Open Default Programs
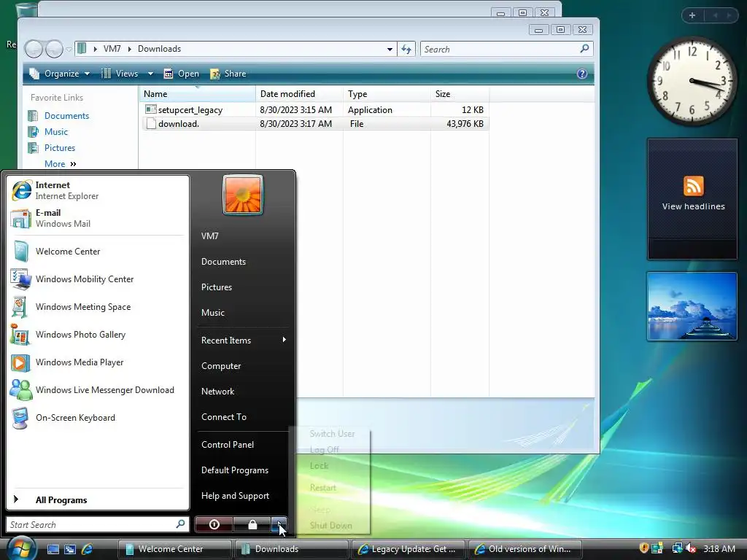Image resolution: width=747 pixels, height=560 pixels. [x=243, y=470]
